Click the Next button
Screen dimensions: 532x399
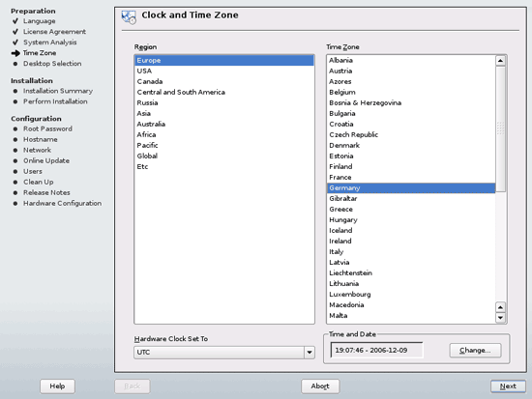point(508,386)
